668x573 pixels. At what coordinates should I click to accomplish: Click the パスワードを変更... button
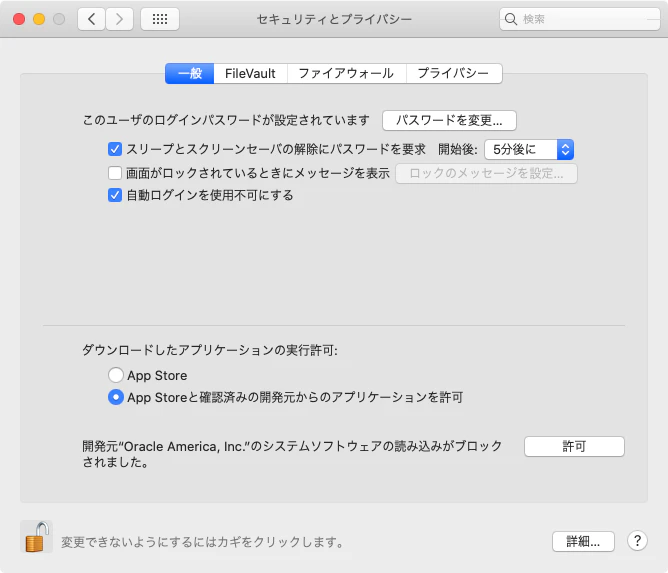tap(449, 121)
